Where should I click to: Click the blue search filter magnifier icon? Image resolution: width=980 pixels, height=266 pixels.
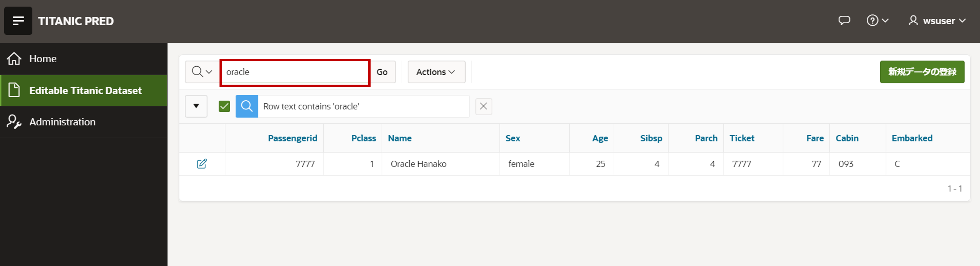click(x=247, y=106)
